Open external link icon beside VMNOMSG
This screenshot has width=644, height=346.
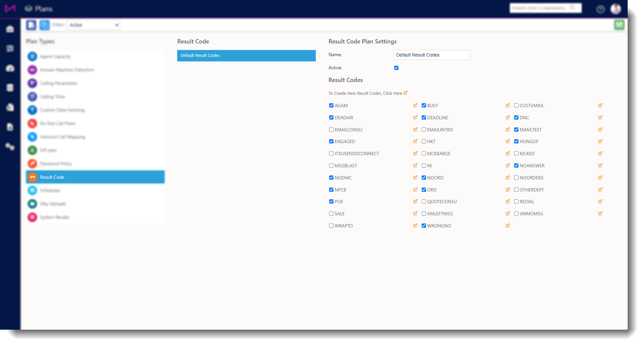click(x=600, y=213)
